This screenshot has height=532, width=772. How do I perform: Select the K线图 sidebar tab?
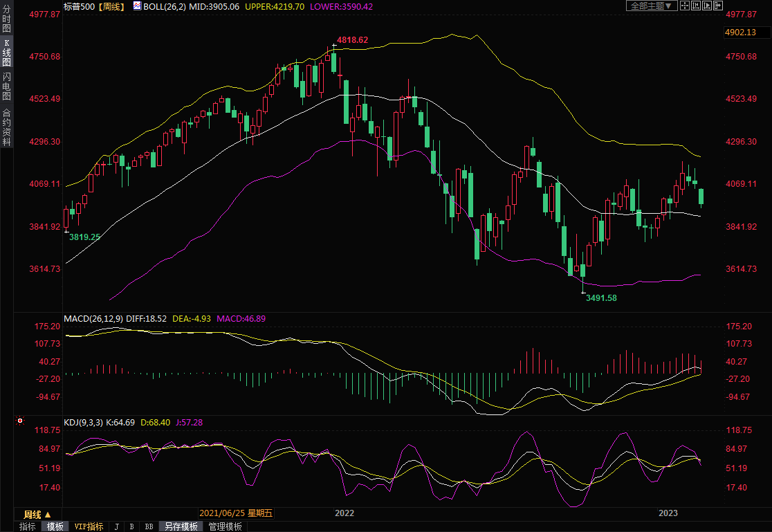coord(6,53)
